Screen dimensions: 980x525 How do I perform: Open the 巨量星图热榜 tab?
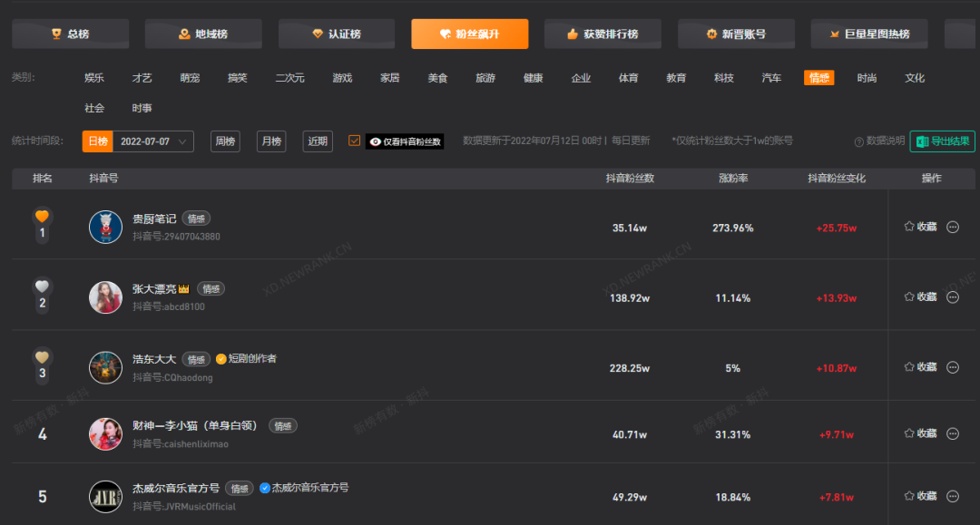(x=869, y=34)
